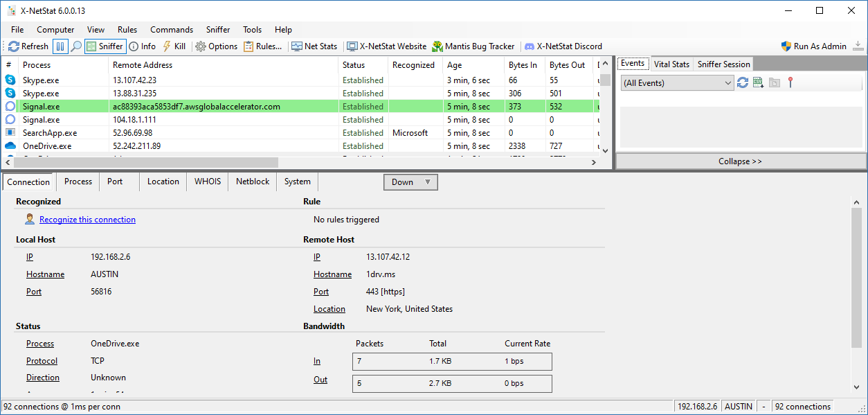This screenshot has width=868, height=415.
Task: Open the Tools menu
Action: [253, 30]
